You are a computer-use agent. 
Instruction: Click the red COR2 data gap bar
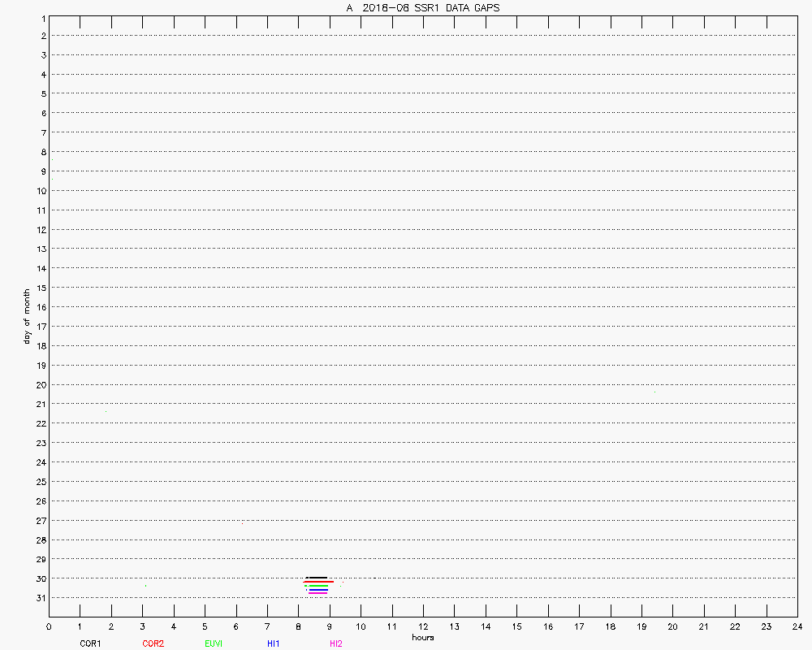click(318, 582)
